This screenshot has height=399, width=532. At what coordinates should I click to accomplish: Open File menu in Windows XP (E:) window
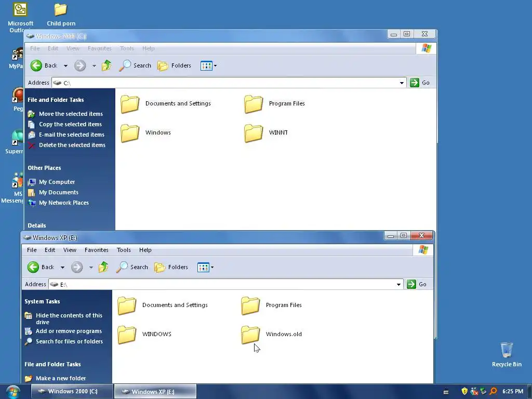(x=32, y=250)
